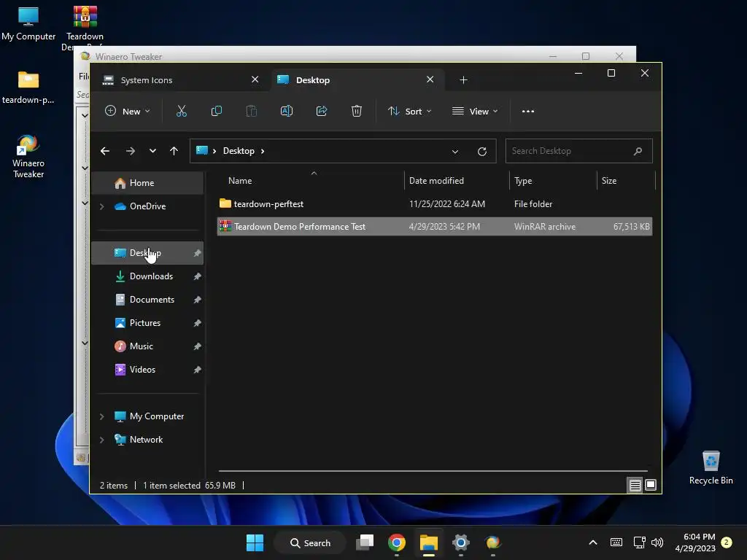This screenshot has width=747, height=560.
Task: Open the New dropdown menu
Action: [x=128, y=112]
